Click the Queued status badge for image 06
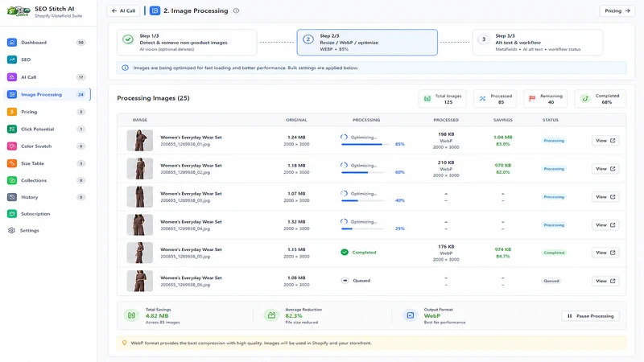Screen dimensions: 644x362 [551, 281]
